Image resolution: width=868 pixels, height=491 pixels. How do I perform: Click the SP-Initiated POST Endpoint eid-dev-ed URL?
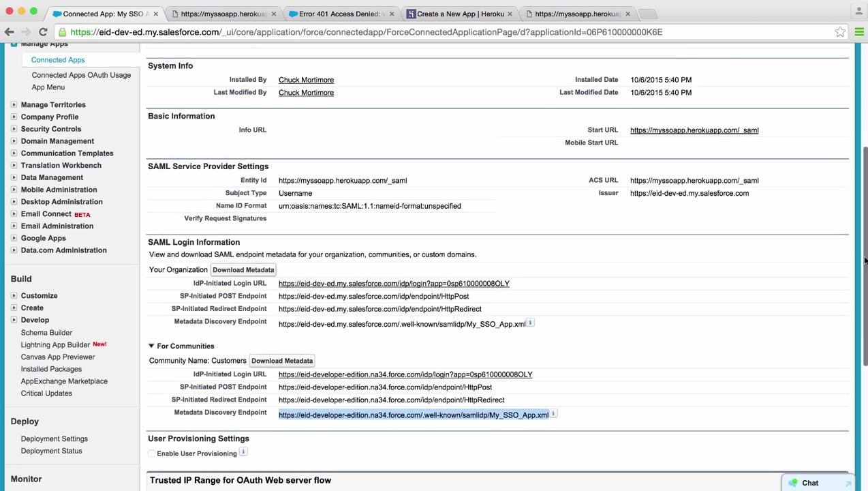tap(373, 297)
